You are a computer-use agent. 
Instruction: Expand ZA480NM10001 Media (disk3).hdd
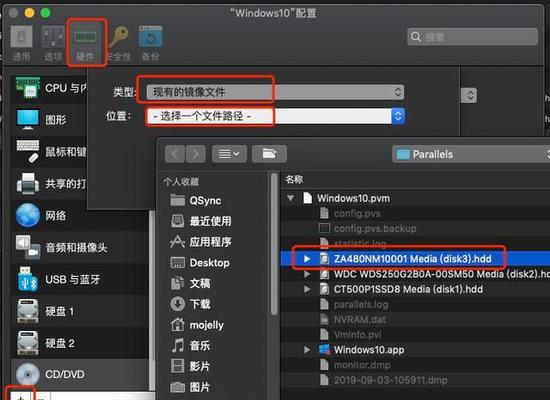point(307,259)
